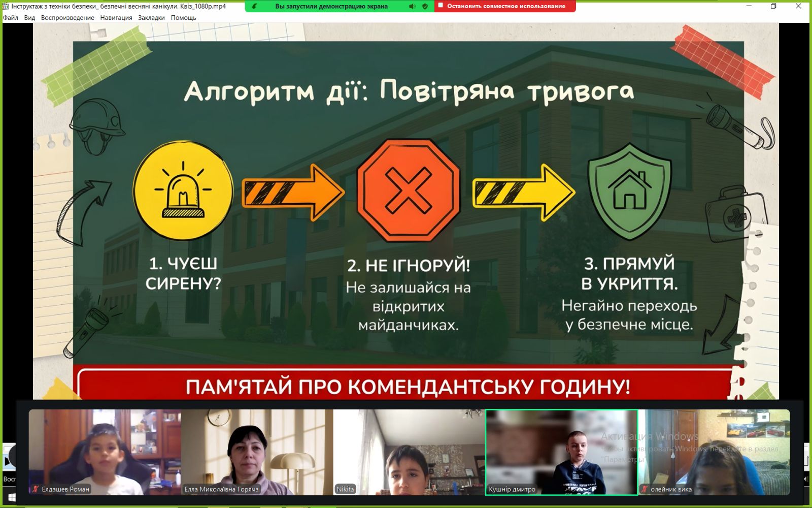Click Остановить совместное использование button
The image size is (812, 508).
505,6
